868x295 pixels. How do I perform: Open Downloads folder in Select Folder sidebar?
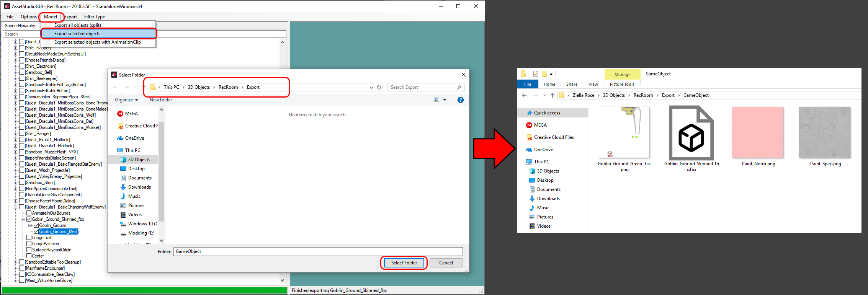click(139, 187)
